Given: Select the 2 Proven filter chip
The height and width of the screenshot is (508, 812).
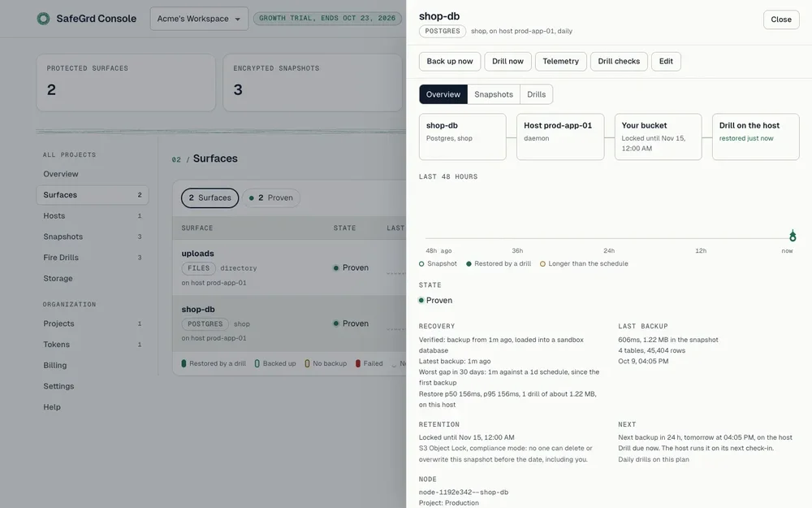Looking at the screenshot, I should [271, 198].
